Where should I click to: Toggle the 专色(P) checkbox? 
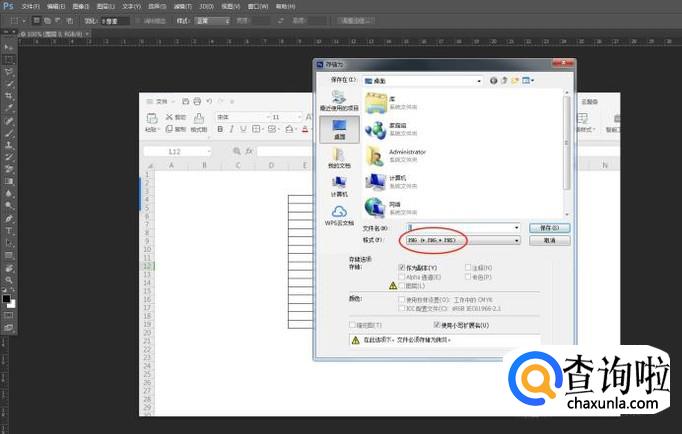pyautogui.click(x=468, y=277)
